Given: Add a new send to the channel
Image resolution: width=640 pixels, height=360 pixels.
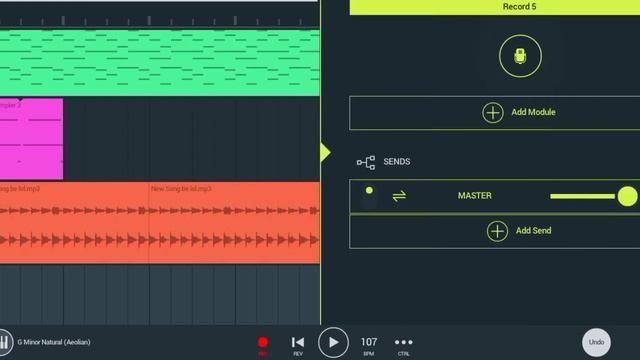Looking at the screenshot, I should pyautogui.click(x=495, y=231).
